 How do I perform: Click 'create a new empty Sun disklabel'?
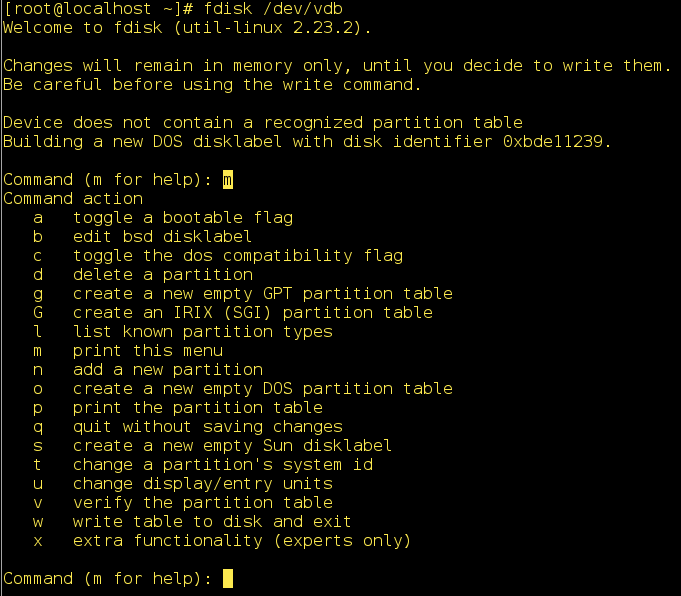pyautogui.click(x=232, y=446)
